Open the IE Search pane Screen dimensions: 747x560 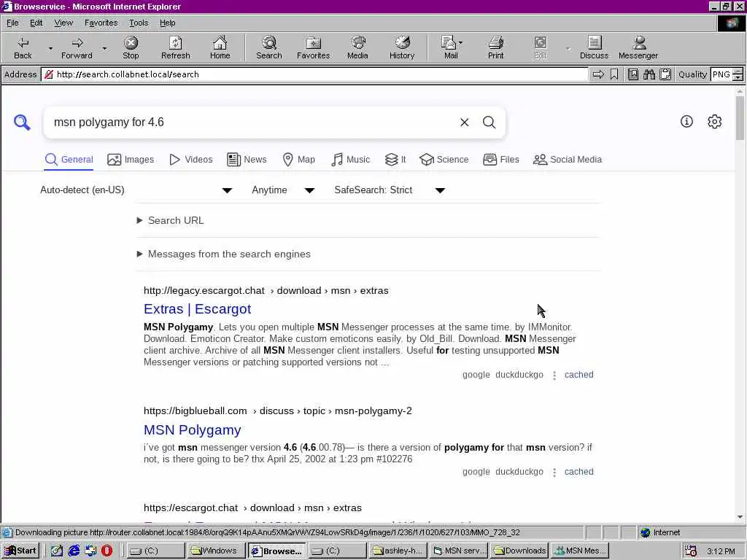click(268, 47)
